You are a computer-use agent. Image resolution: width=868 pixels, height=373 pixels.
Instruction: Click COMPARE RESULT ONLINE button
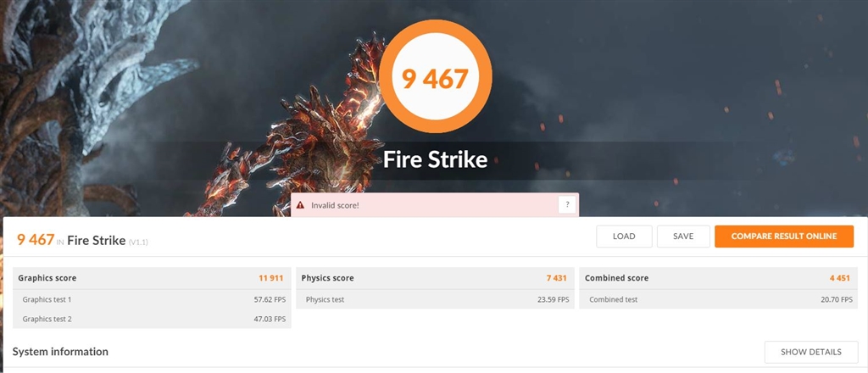(x=784, y=237)
